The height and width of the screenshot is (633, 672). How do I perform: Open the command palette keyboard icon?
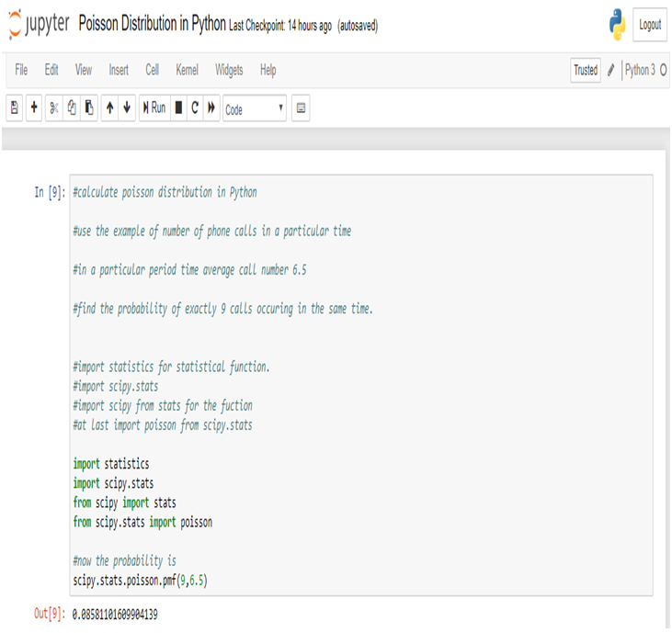[x=301, y=107]
